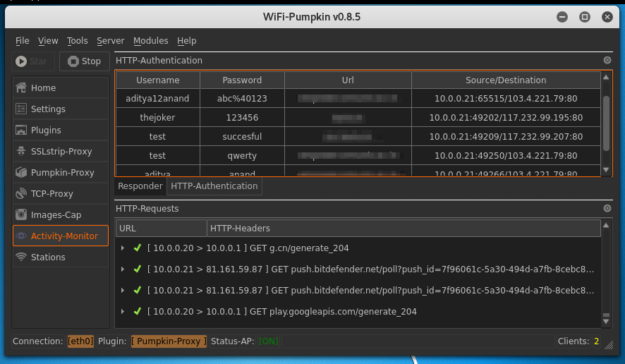625x364 pixels.
Task: Select the thejoker username cell
Action: 158,118
